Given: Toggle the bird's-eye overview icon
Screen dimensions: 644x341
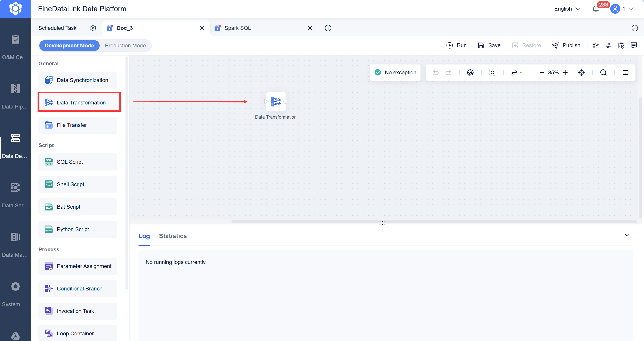Looking at the screenshot, I should pyautogui.click(x=470, y=73).
